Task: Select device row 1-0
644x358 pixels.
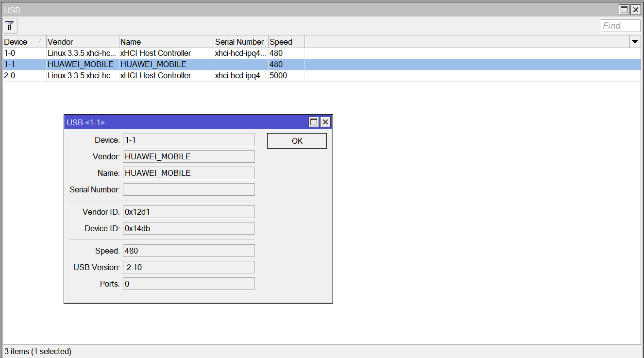Action: (x=322, y=53)
